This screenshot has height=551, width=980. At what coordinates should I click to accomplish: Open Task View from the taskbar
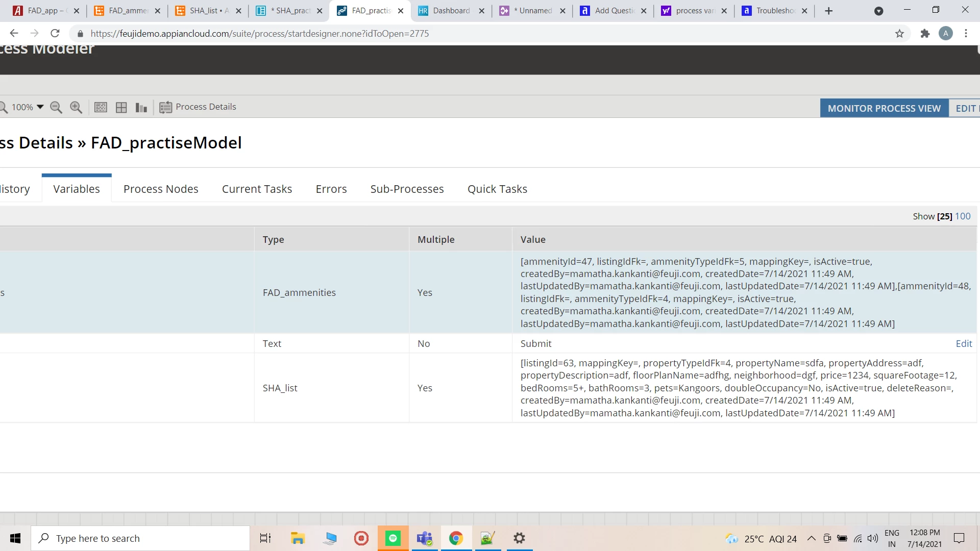265,538
